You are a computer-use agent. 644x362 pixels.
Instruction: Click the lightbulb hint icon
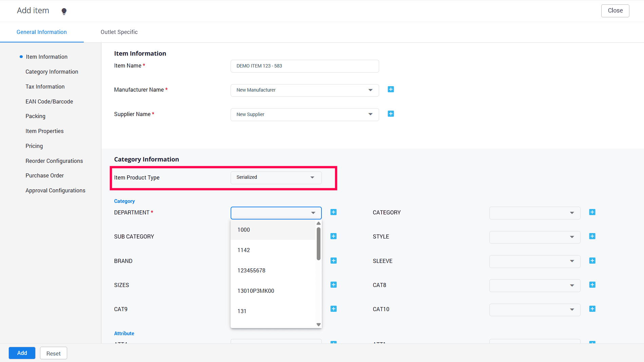pyautogui.click(x=64, y=11)
